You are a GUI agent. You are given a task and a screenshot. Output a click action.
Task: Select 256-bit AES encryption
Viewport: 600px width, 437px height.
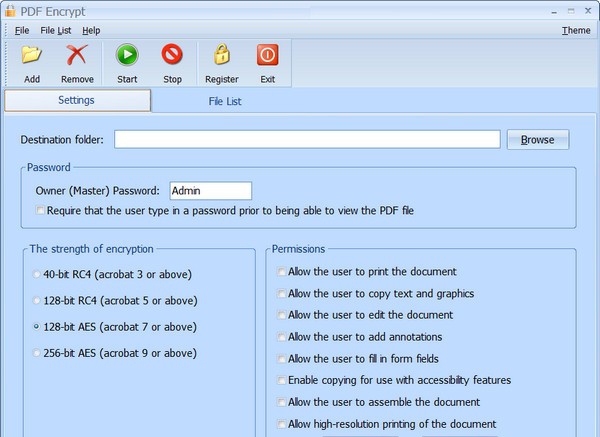36,353
